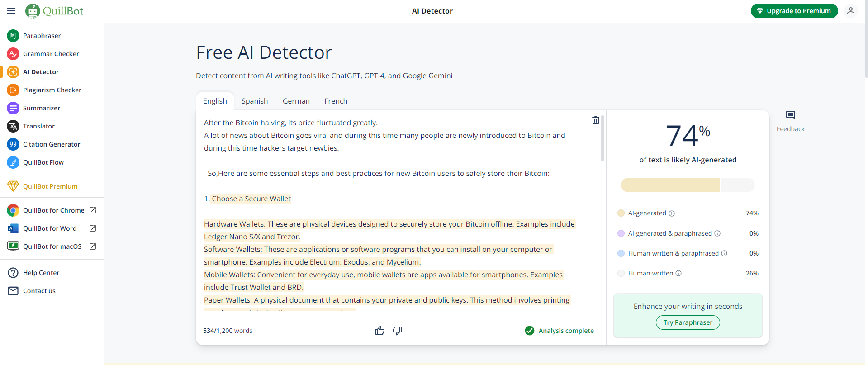Show info tooltip for AI-generated
This screenshot has width=868, height=365.
click(672, 213)
